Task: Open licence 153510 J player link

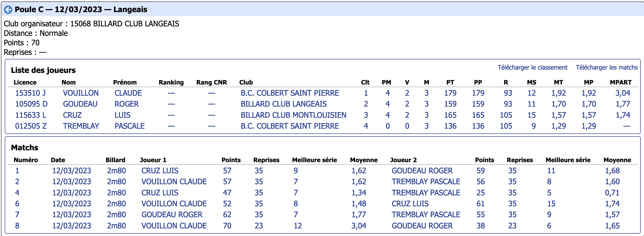Action: (30, 93)
